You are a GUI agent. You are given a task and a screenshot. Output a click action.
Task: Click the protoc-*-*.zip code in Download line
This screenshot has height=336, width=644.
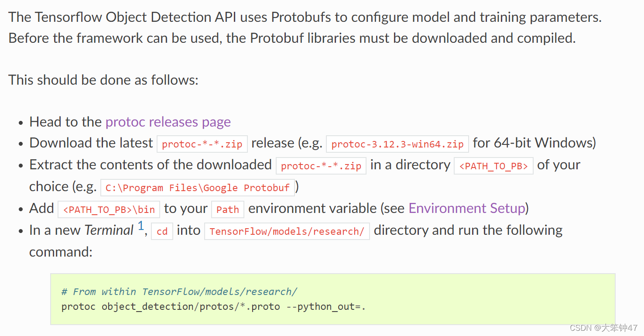202,144
